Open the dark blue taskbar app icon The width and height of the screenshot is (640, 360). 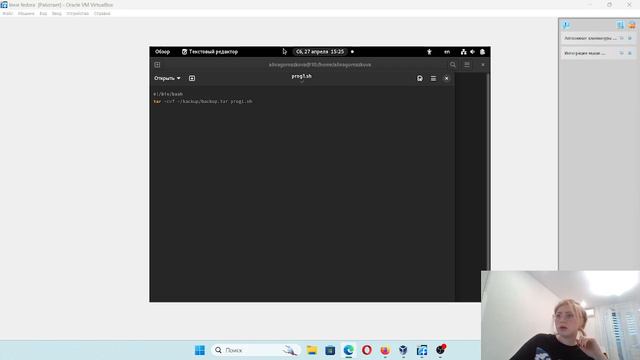coord(330,350)
